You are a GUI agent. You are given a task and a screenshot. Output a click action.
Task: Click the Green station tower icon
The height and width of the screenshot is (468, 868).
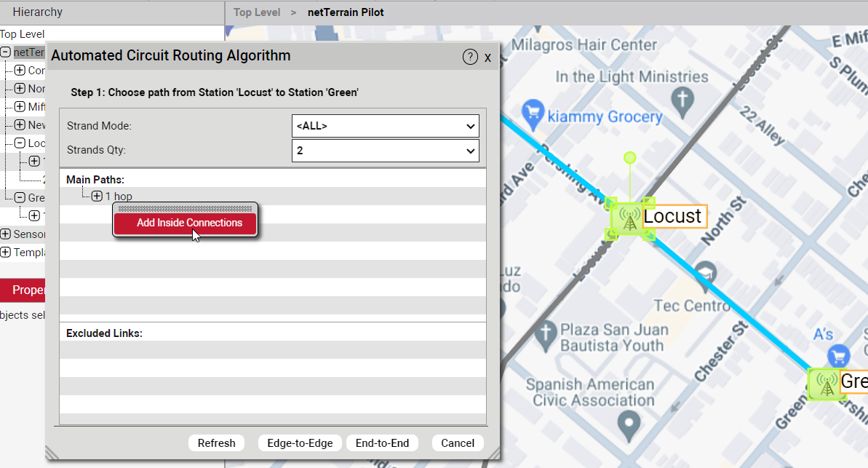pos(826,383)
